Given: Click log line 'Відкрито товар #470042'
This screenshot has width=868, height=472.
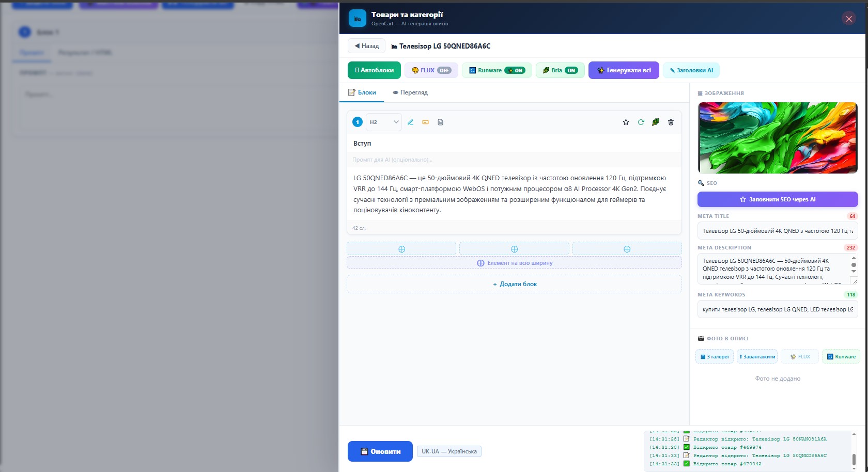Looking at the screenshot, I should click(x=727, y=464).
